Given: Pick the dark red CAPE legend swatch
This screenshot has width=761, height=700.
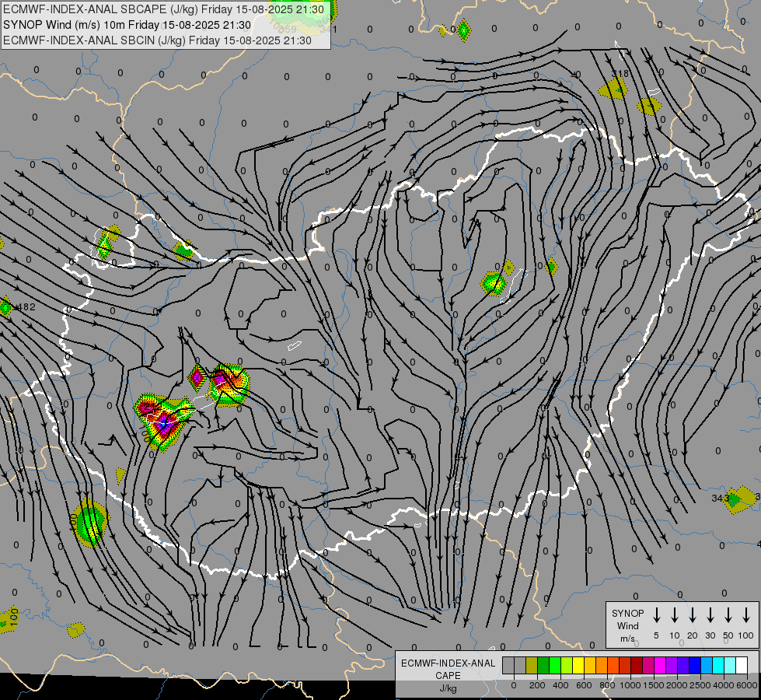Looking at the screenshot, I should coord(637,665).
